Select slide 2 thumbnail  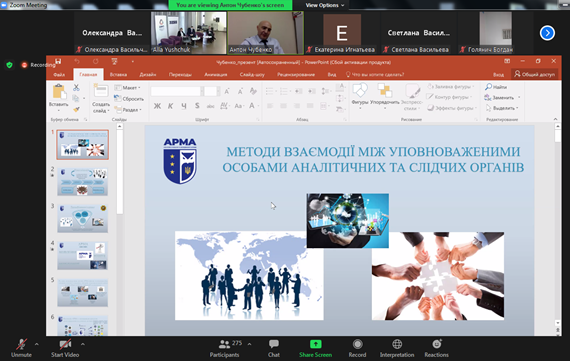point(83,182)
